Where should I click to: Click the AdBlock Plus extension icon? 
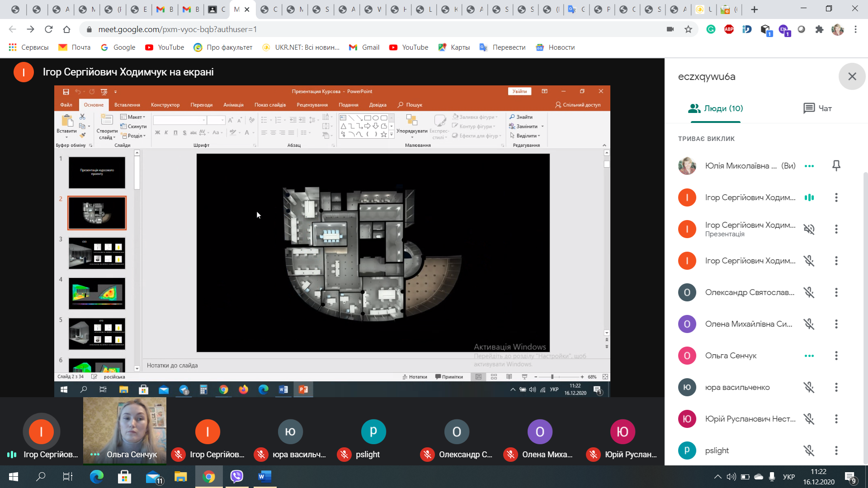(x=729, y=29)
